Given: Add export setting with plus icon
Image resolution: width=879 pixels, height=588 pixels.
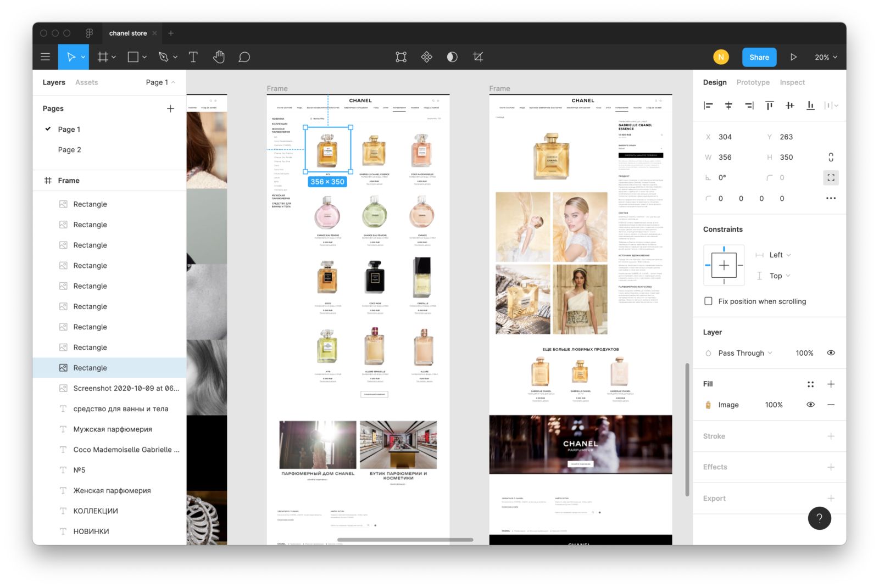Looking at the screenshot, I should pyautogui.click(x=831, y=499).
